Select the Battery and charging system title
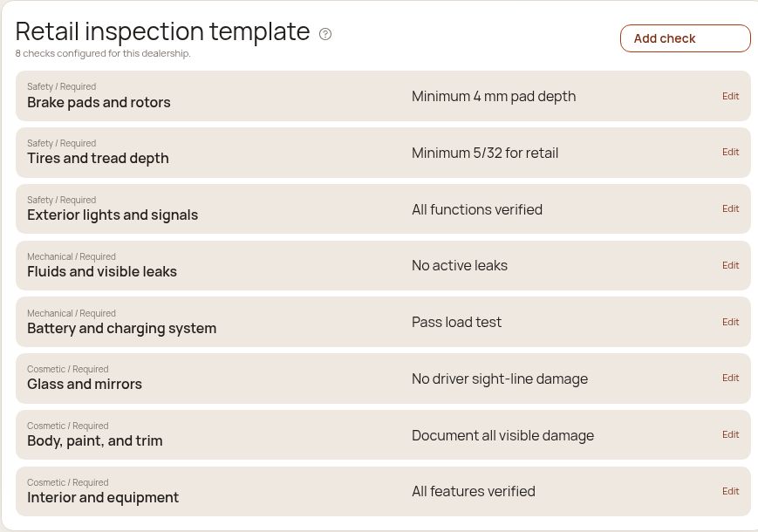The image size is (758, 532). [x=122, y=329]
